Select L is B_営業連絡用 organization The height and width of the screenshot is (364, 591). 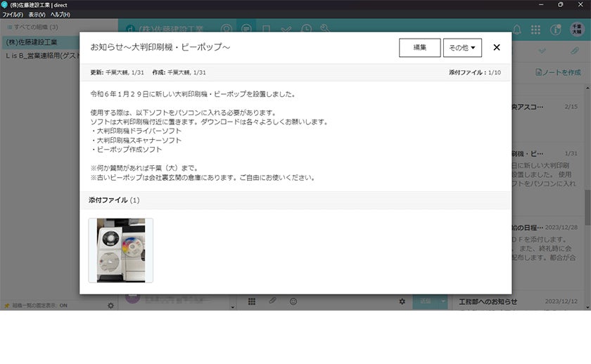click(x=41, y=56)
